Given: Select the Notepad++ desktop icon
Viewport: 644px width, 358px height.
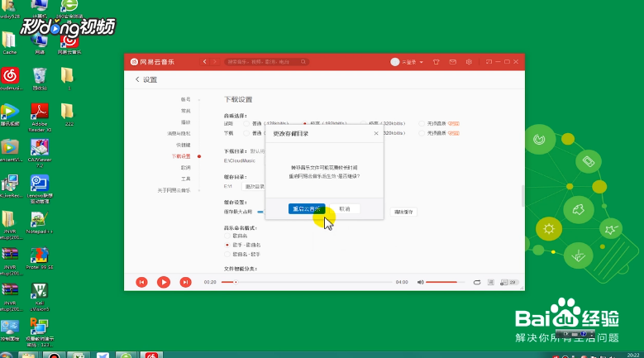Looking at the screenshot, I should pos(39,222).
